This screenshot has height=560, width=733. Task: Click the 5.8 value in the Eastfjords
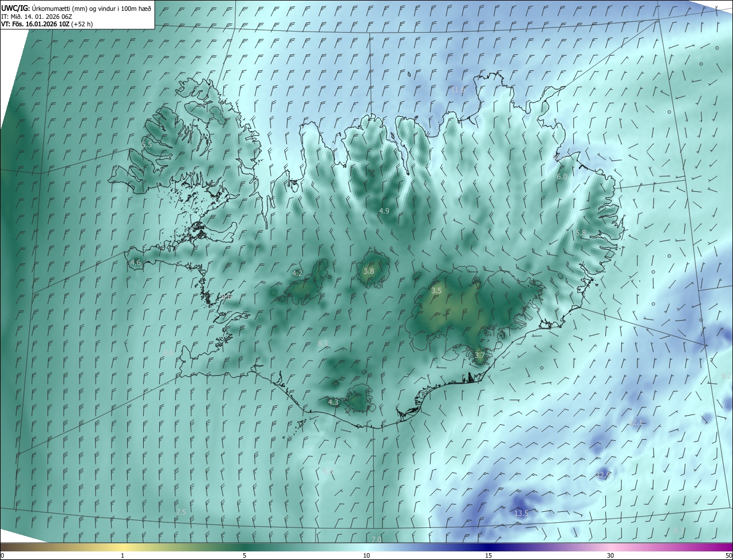581,233
